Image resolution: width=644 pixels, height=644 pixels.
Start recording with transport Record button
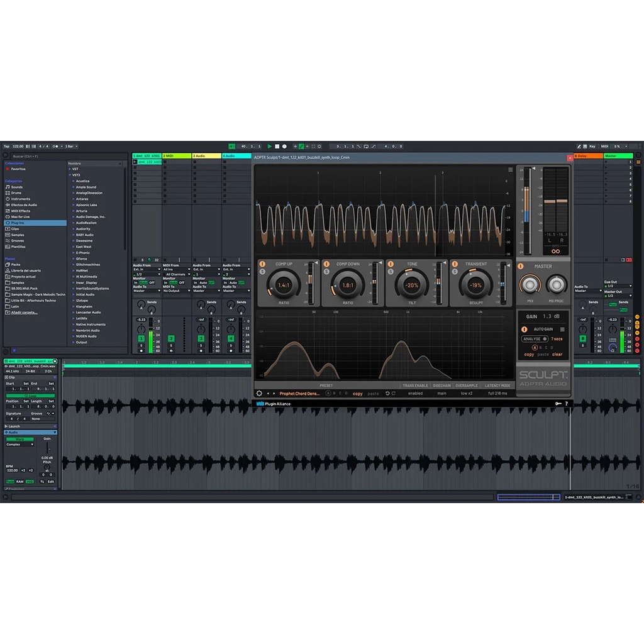coord(284,146)
